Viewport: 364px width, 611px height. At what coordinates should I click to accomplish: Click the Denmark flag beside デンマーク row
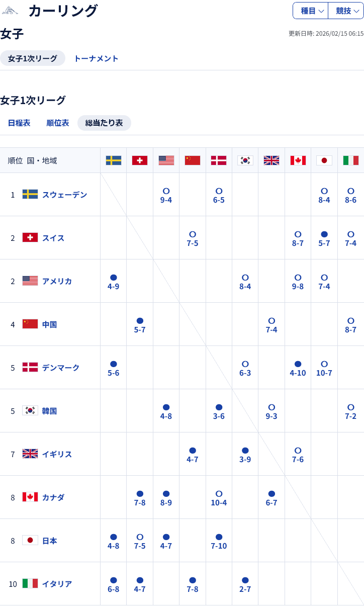point(30,368)
